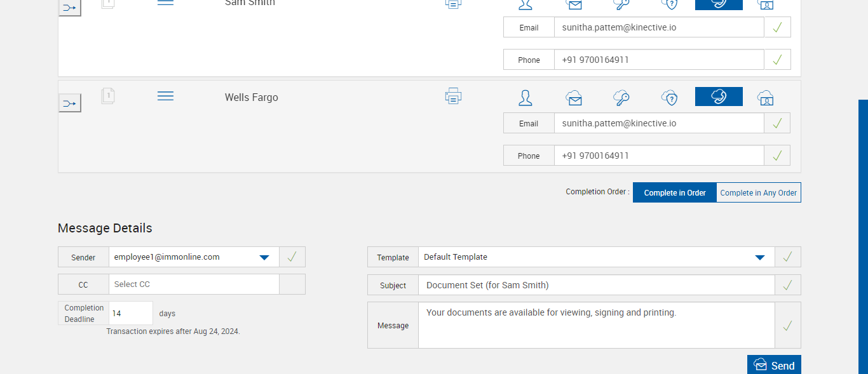The width and height of the screenshot is (868, 374).
Task: Click the Message text area
Action: pos(596,325)
